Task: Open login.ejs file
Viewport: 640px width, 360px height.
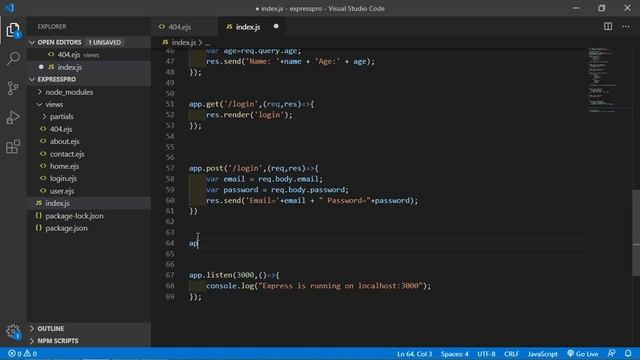Action: (x=63, y=178)
